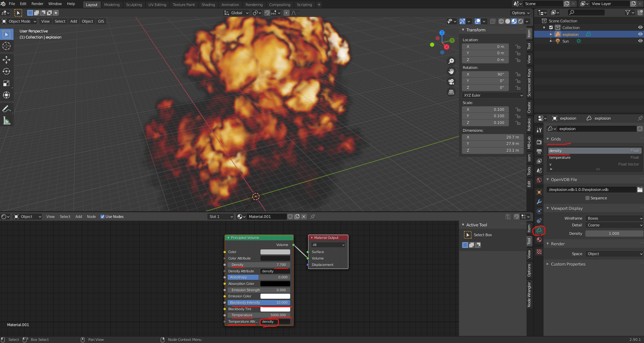
Task: Select the Rotate tool in viewport toolbar
Action: [x=6, y=72]
